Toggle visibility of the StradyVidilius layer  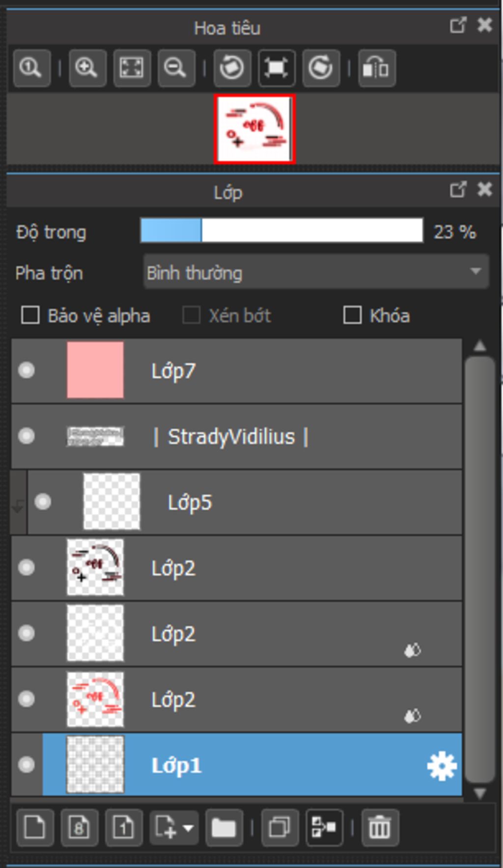coord(27,436)
